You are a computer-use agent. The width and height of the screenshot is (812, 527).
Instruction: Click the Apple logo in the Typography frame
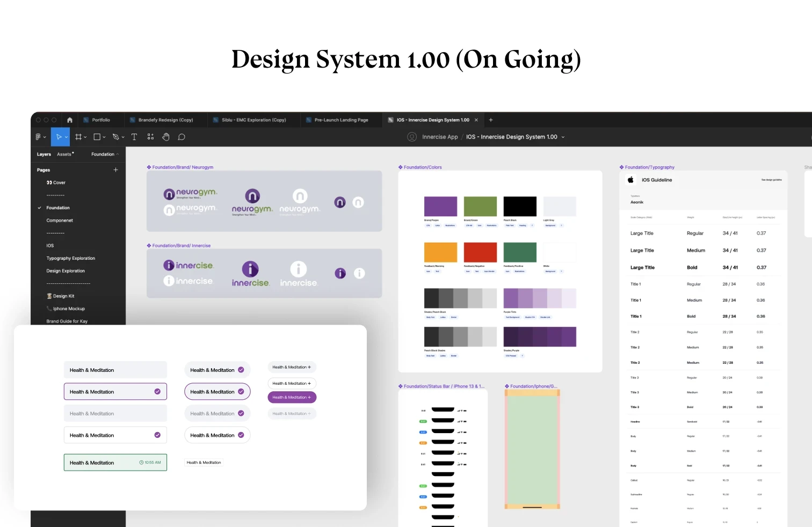(631, 180)
